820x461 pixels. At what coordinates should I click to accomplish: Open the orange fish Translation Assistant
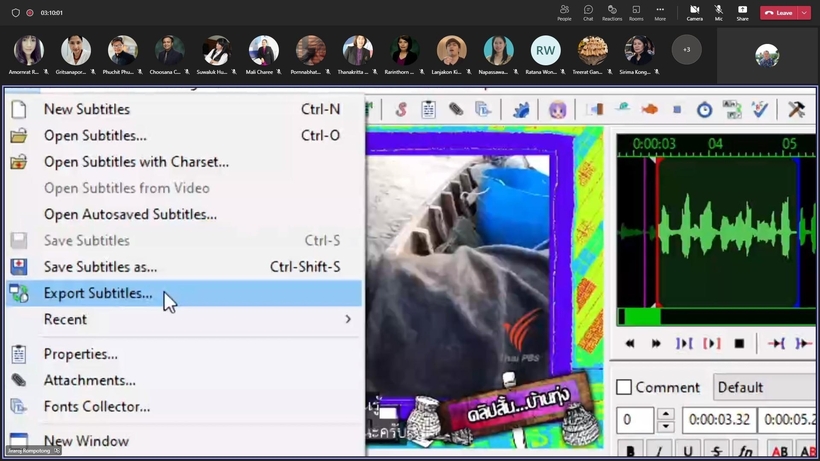[650, 109]
